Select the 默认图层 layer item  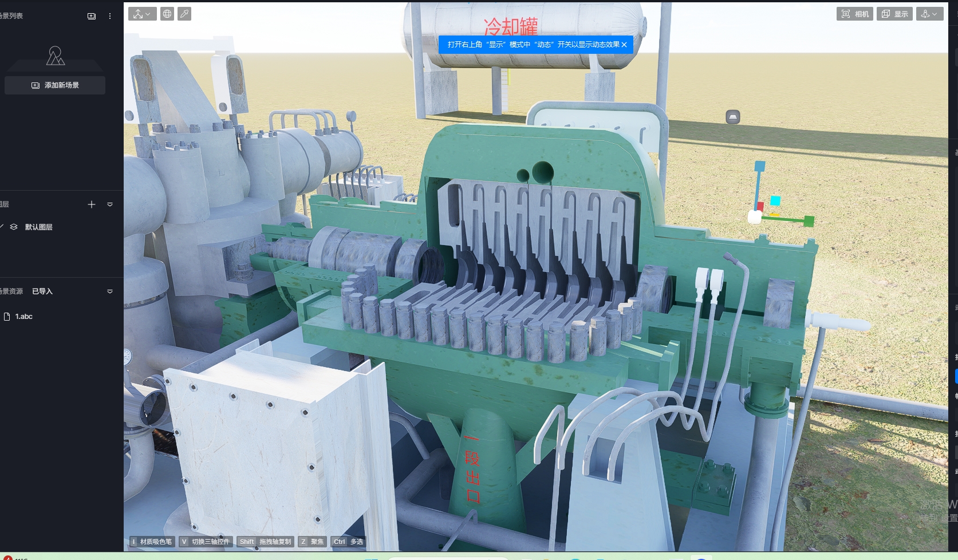tap(39, 227)
